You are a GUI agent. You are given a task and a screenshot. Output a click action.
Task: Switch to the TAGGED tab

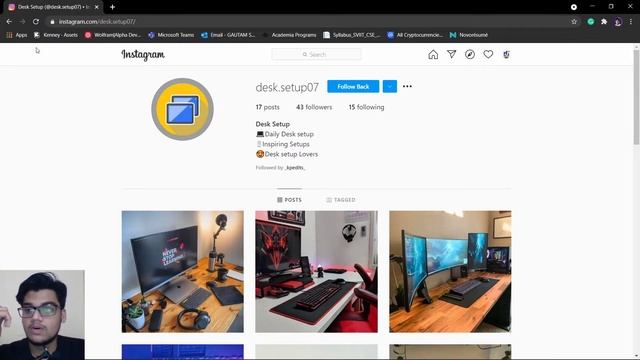pos(341,200)
